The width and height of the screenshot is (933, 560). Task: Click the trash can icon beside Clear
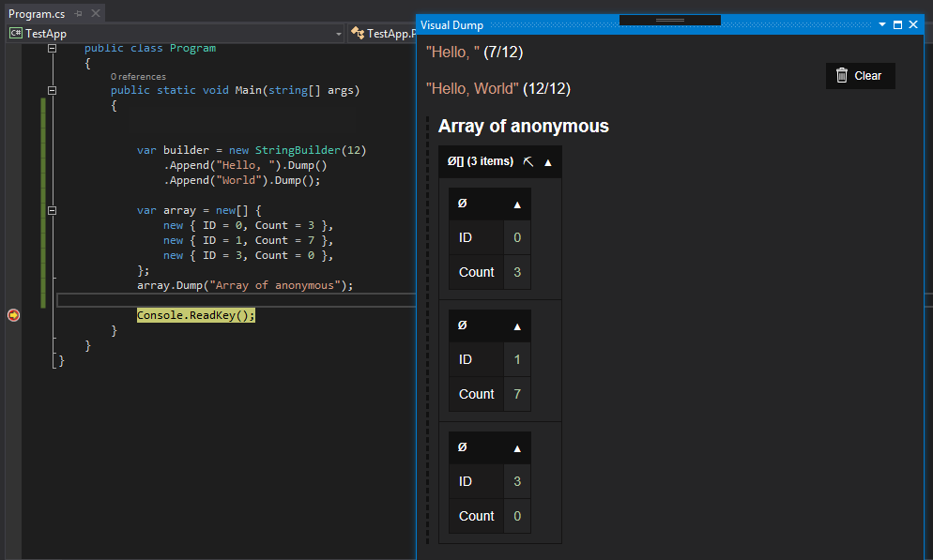841,75
